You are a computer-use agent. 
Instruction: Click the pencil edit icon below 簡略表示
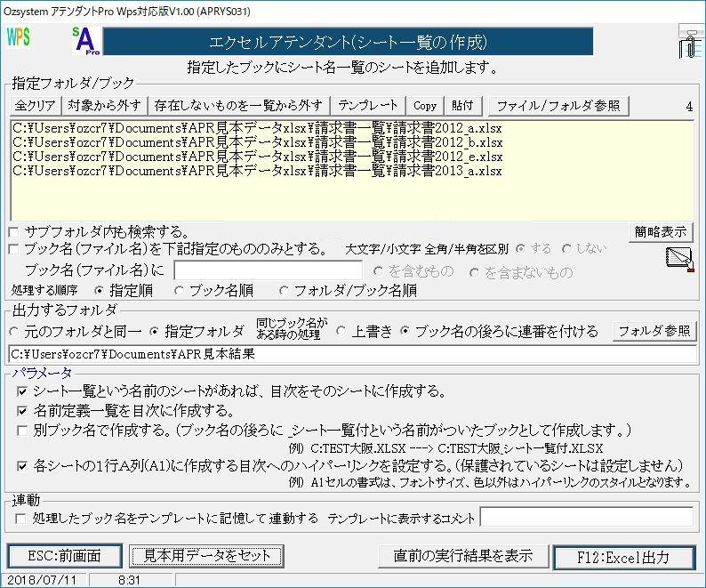[x=678, y=259]
